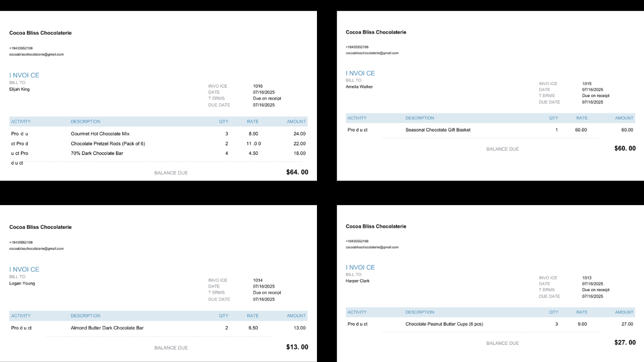Select the 6.50 rate for Almond Butter Bar

pos(254,328)
